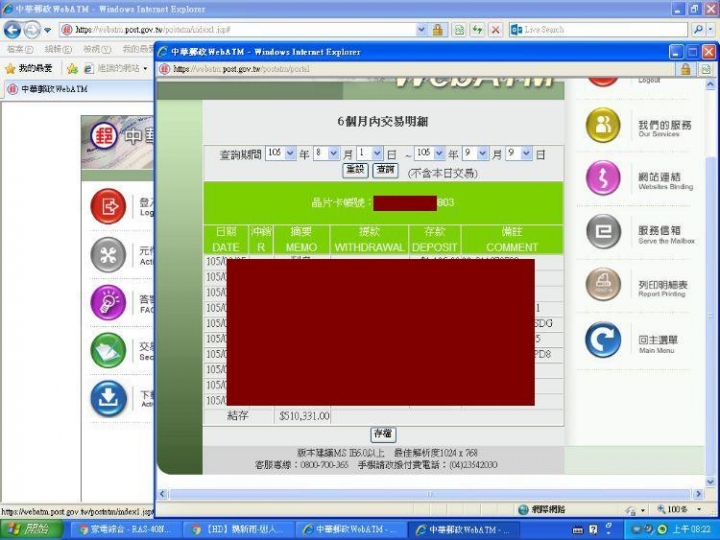Click the Refresh icon in background browser toolbar
This screenshot has width=720, height=540.
(x=478, y=30)
